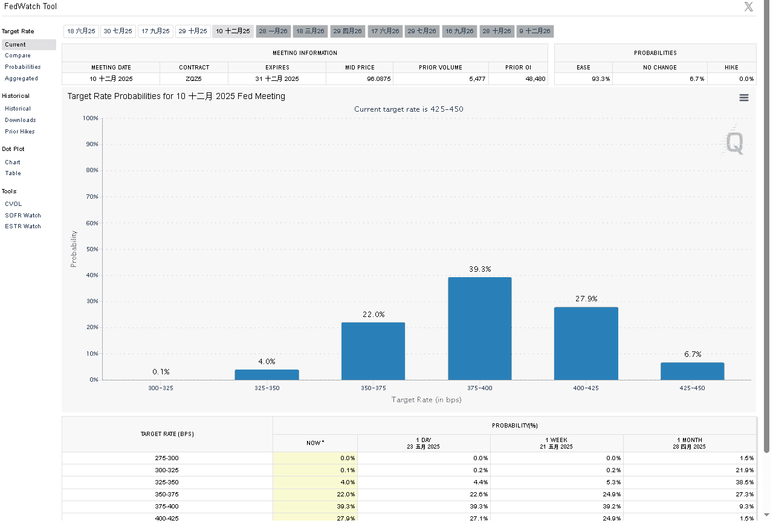Go to the 17 六月26 meeting tab

(x=385, y=31)
